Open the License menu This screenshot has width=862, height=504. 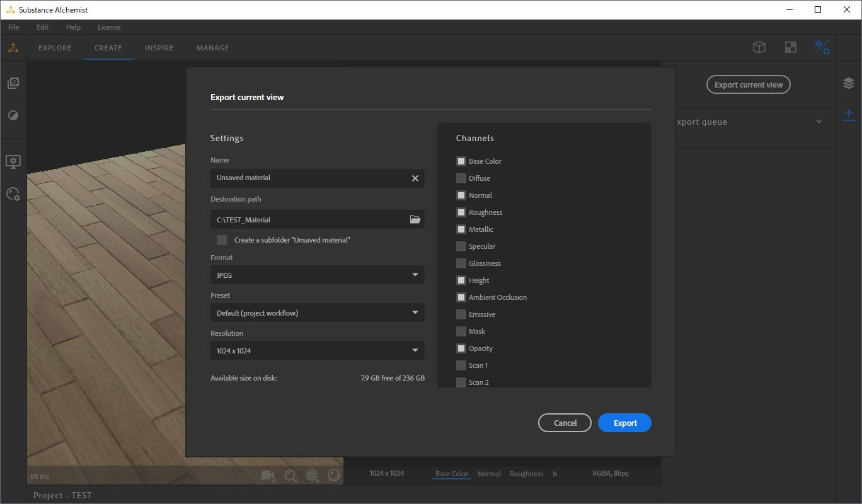pos(109,27)
